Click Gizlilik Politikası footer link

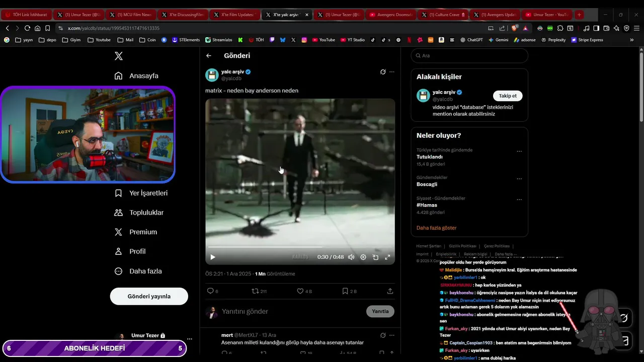462,246
